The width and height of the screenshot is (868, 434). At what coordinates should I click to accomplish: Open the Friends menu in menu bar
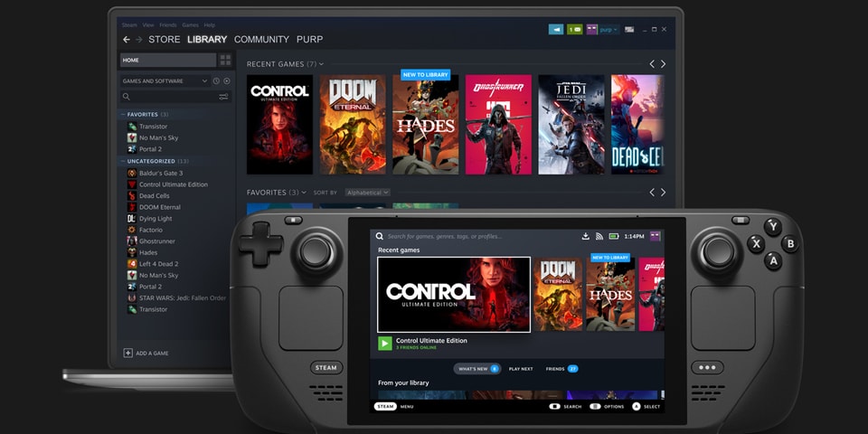(168, 25)
